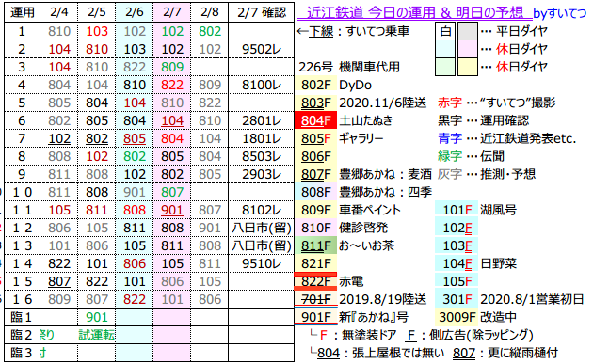Screen dimensions: 593x364
Task: Click the light green 休日ダイヤ legend box
Action: click(x=445, y=68)
